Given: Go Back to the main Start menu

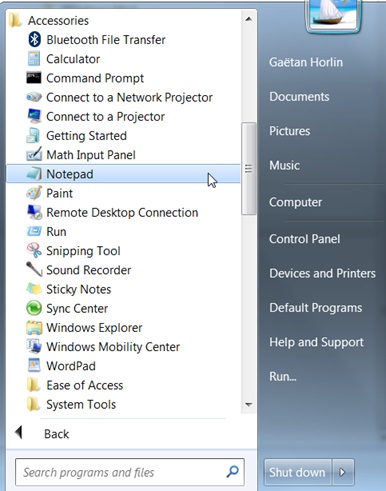Looking at the screenshot, I should pos(42,434).
